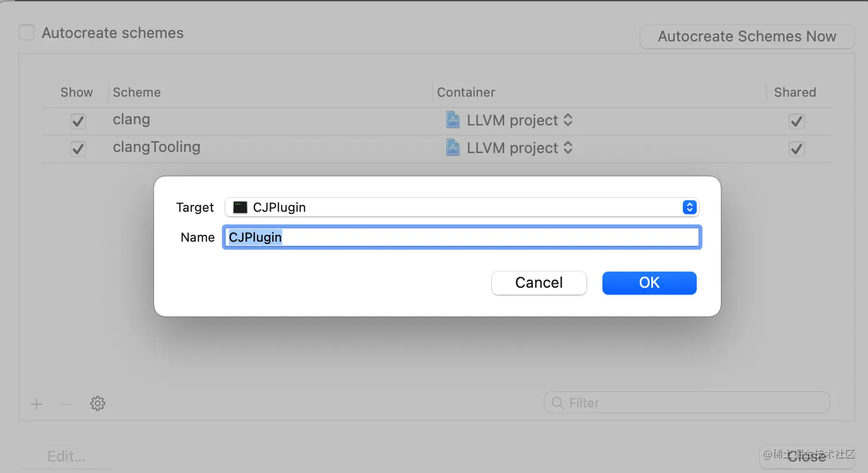Toggle the Autocreate schemes checkbox
868x473 pixels.
coord(26,32)
